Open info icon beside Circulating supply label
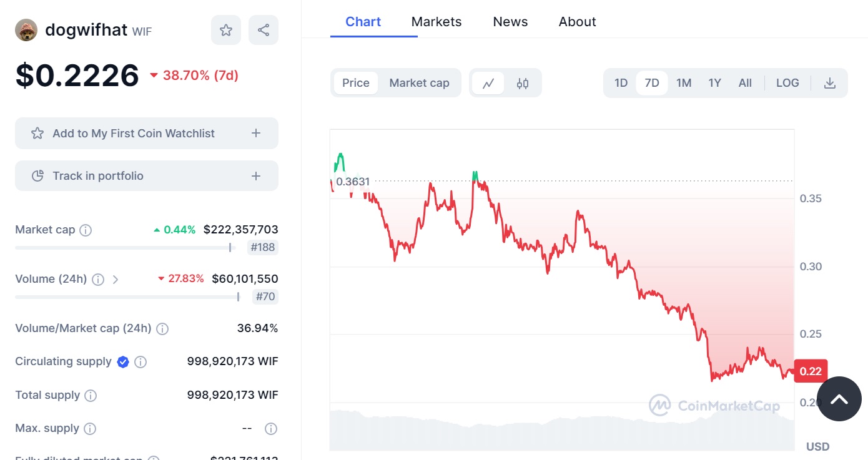The image size is (868, 460). click(x=141, y=362)
